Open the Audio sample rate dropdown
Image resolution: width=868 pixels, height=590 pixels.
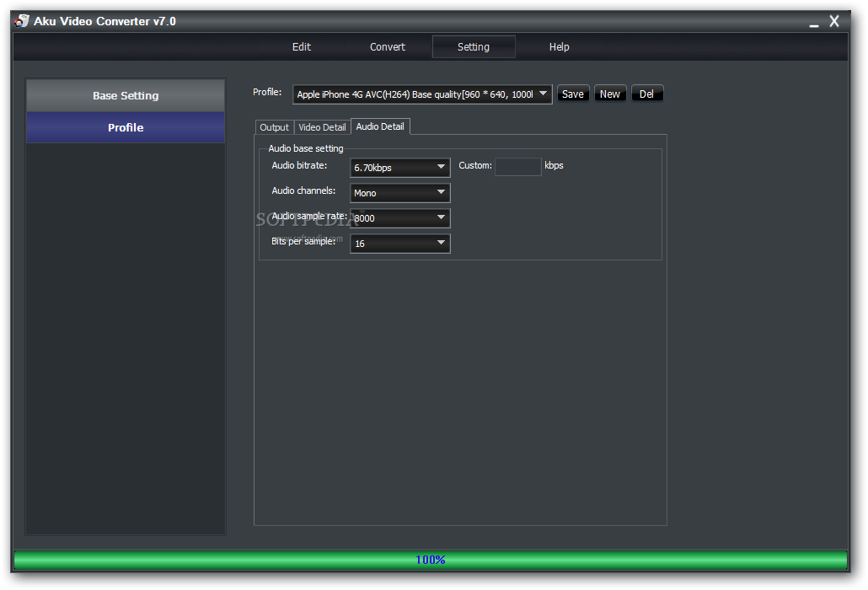[399, 218]
